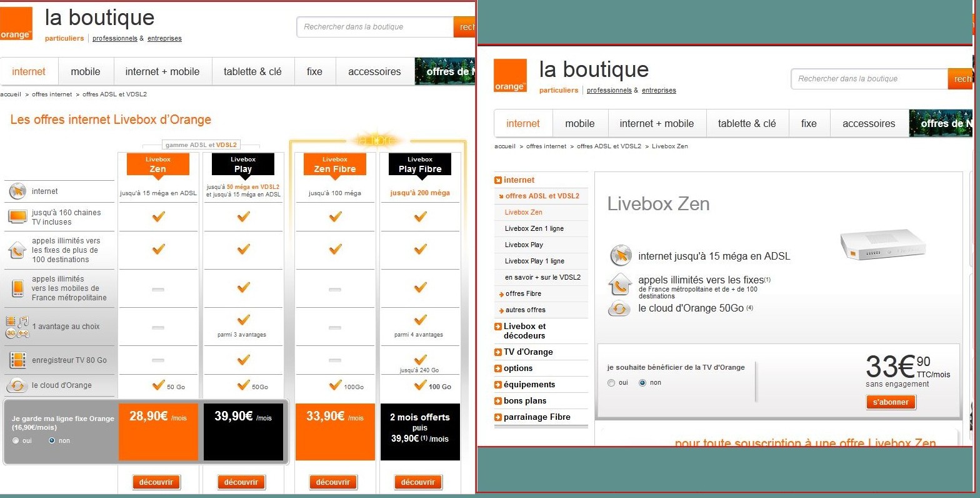Click the icons beside '1 avantage au choix'
980x498 pixels.
point(17,327)
